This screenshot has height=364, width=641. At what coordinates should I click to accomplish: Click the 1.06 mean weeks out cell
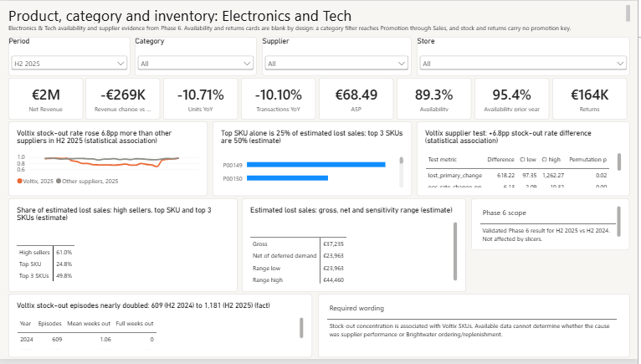pyautogui.click(x=105, y=340)
